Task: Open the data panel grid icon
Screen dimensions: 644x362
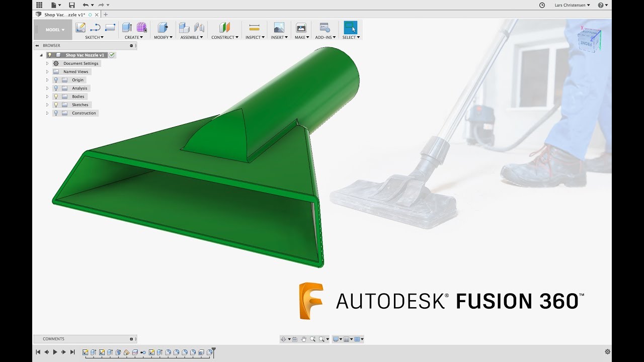Action: (39, 5)
